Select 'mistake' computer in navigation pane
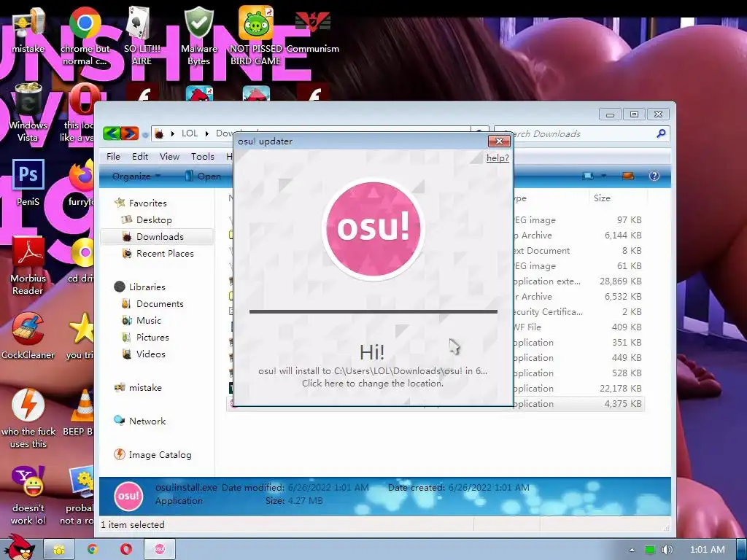 pos(138,388)
